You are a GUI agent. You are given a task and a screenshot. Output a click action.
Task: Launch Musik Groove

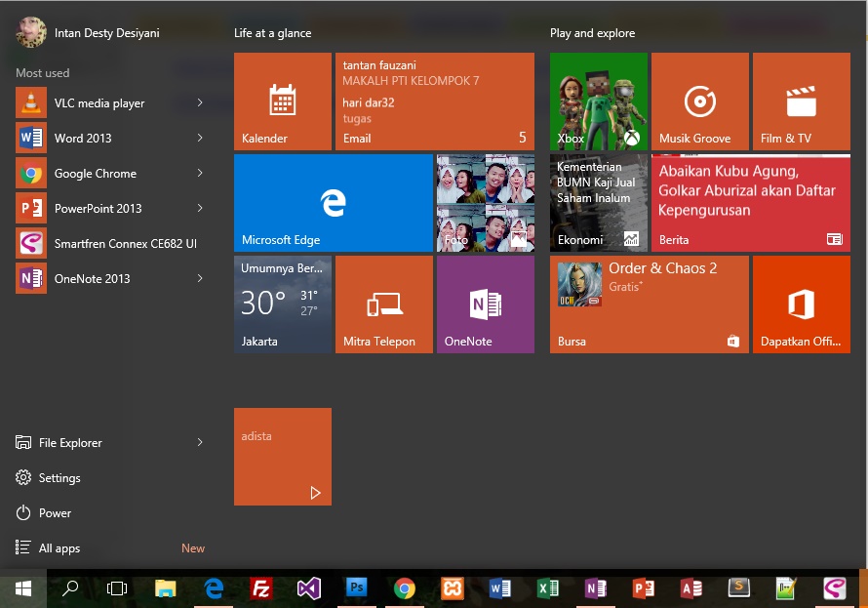point(699,101)
